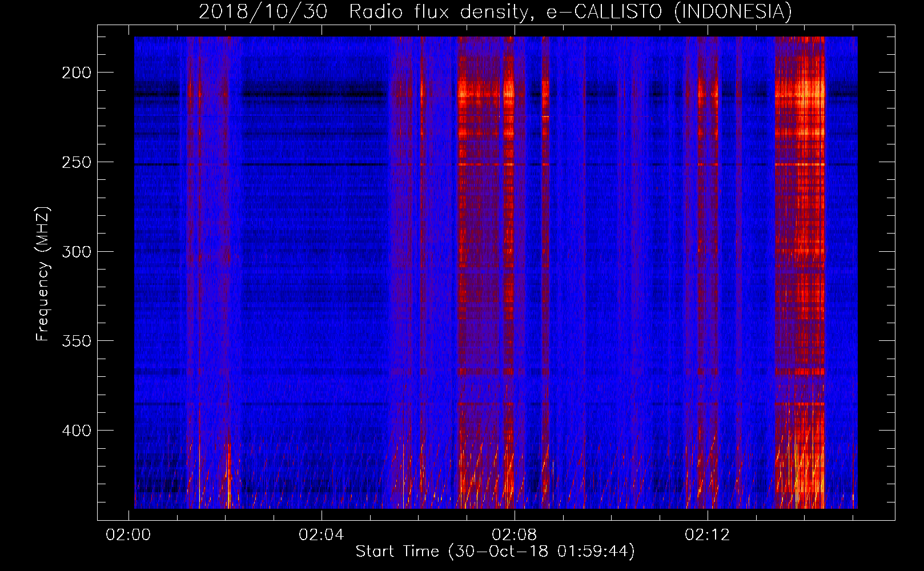Screen dimensions: 924x571
Task: Click the '02:12' time tick label
Action: click(708, 535)
